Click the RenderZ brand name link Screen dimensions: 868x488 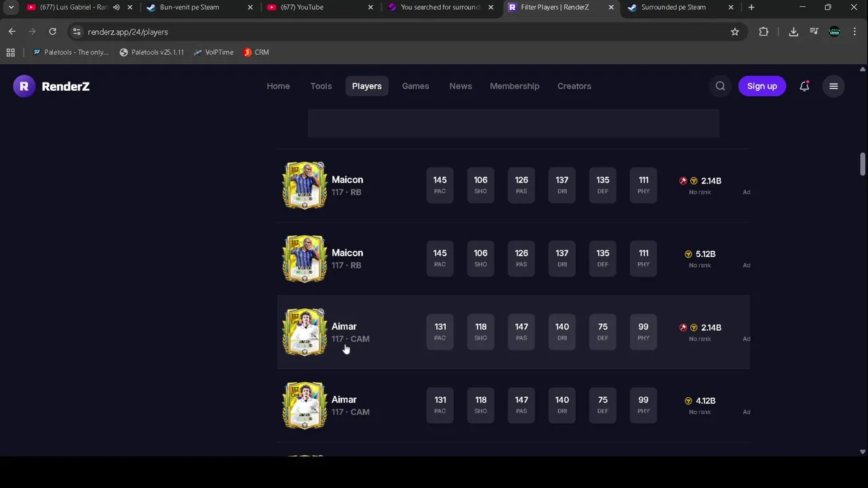[x=66, y=86]
